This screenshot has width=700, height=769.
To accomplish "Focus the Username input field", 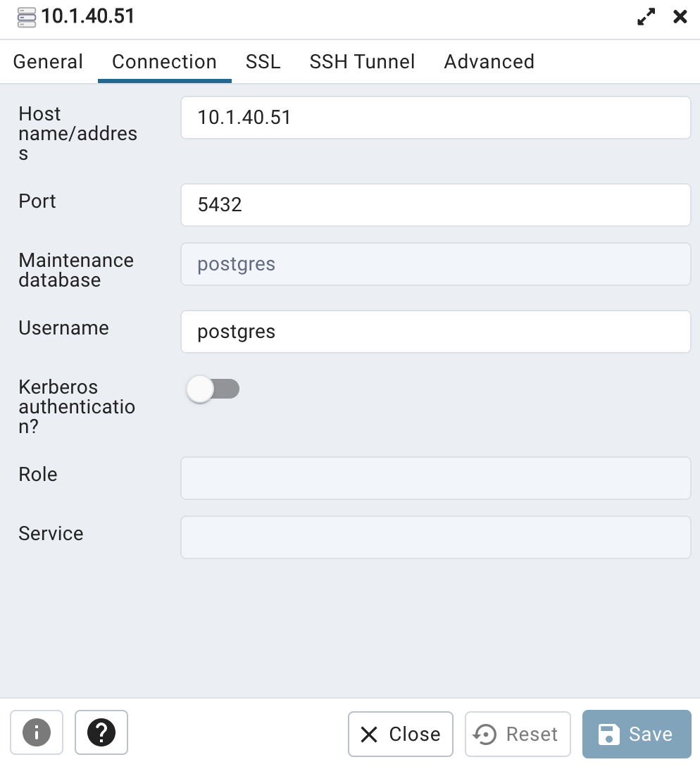I will click(436, 332).
